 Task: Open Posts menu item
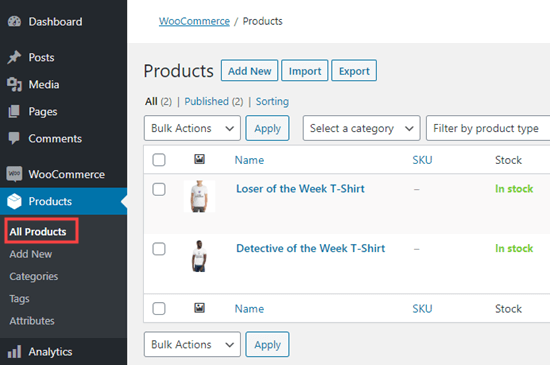point(63,57)
